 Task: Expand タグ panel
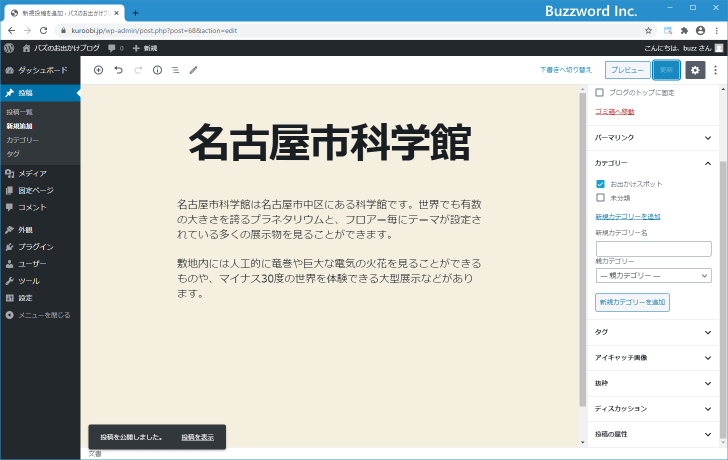(653, 332)
